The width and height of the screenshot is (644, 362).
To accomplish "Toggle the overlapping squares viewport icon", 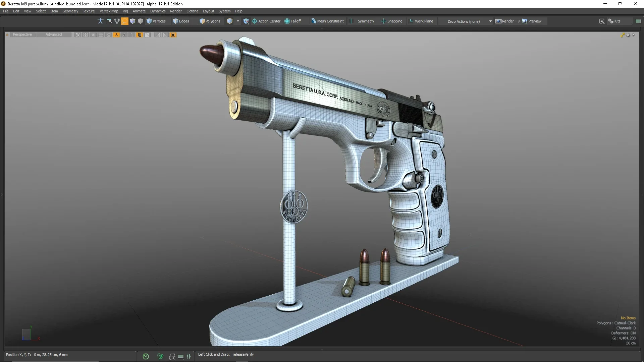I will (x=109, y=35).
